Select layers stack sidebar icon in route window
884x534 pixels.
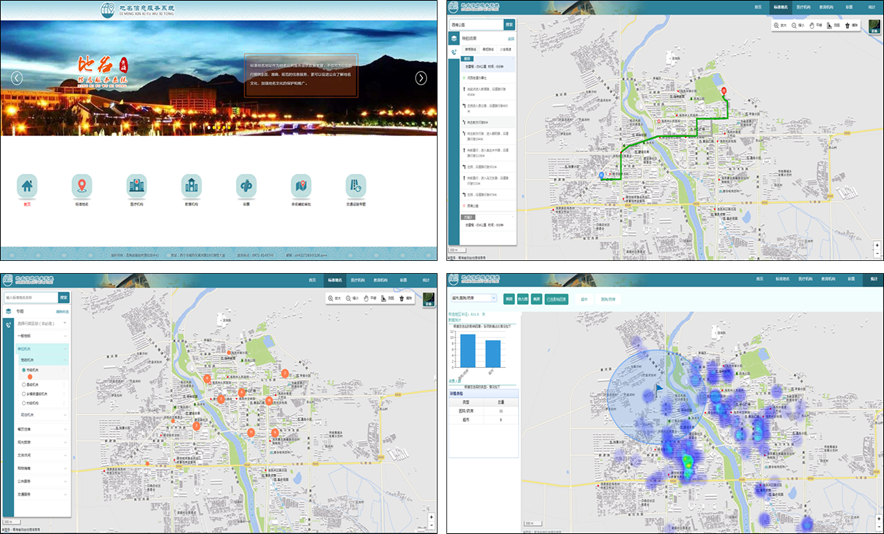point(454,38)
